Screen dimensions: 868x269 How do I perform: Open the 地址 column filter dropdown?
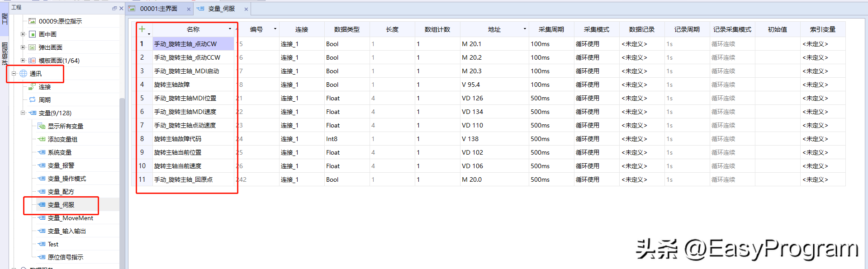click(525, 29)
